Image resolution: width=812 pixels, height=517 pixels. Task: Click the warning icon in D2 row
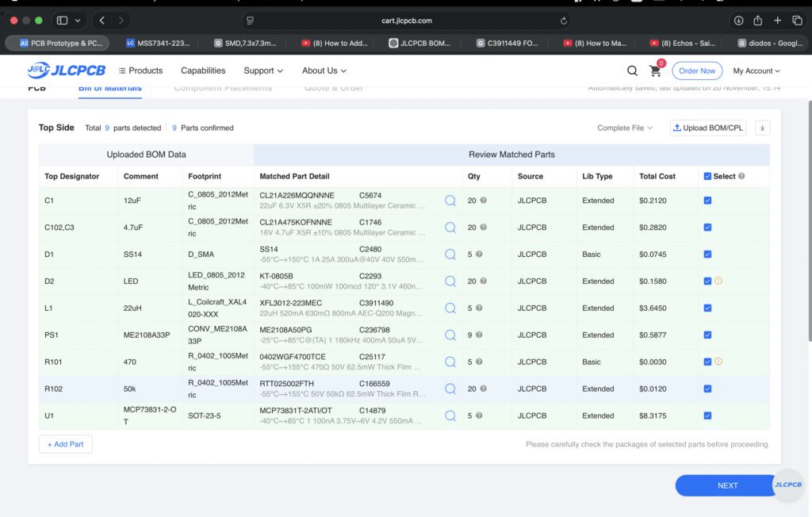718,281
